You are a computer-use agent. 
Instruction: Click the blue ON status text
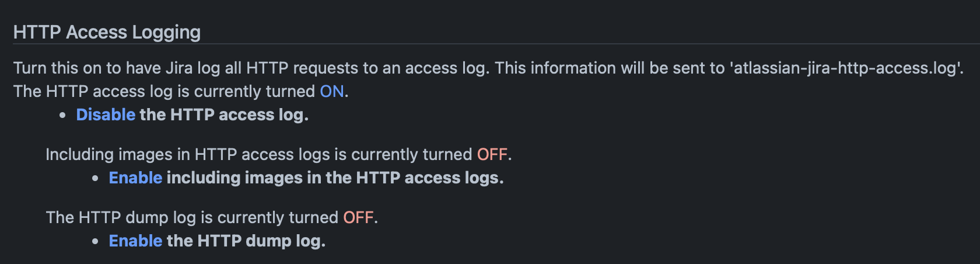[x=332, y=92]
